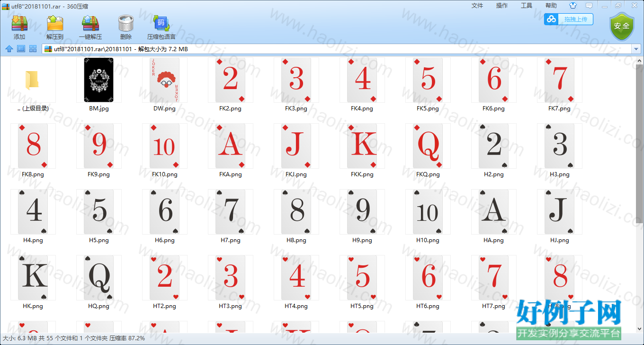Click the file name FK5.png
The height and width of the screenshot is (345, 644).
pyautogui.click(x=428, y=109)
